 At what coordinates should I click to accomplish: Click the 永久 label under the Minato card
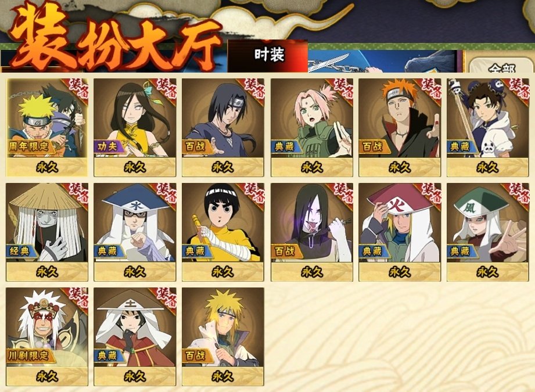[223, 376]
